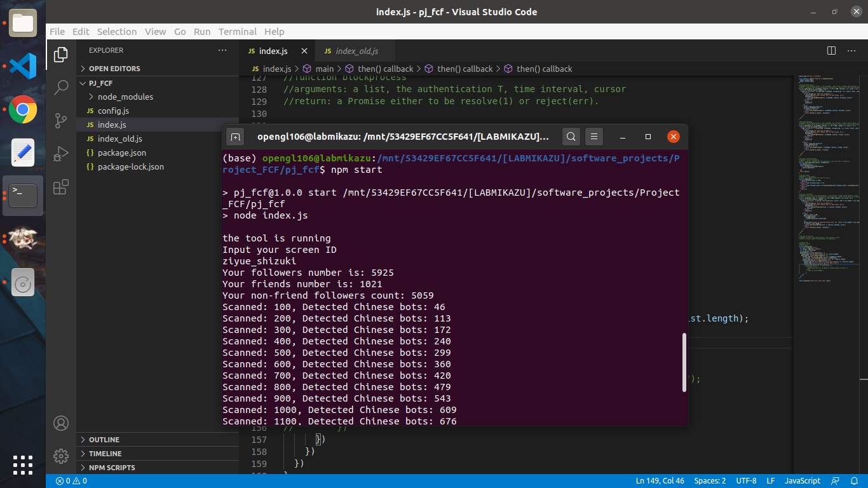Viewport: 868px width, 488px height.
Task: Open notifications bell in status bar
Action: pyautogui.click(x=854, y=481)
